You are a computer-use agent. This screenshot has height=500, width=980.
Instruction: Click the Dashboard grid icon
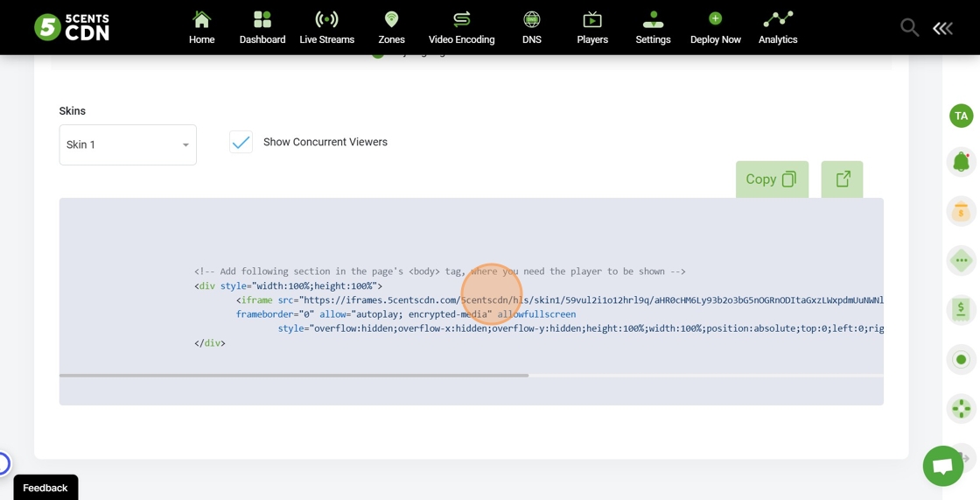[x=262, y=19]
